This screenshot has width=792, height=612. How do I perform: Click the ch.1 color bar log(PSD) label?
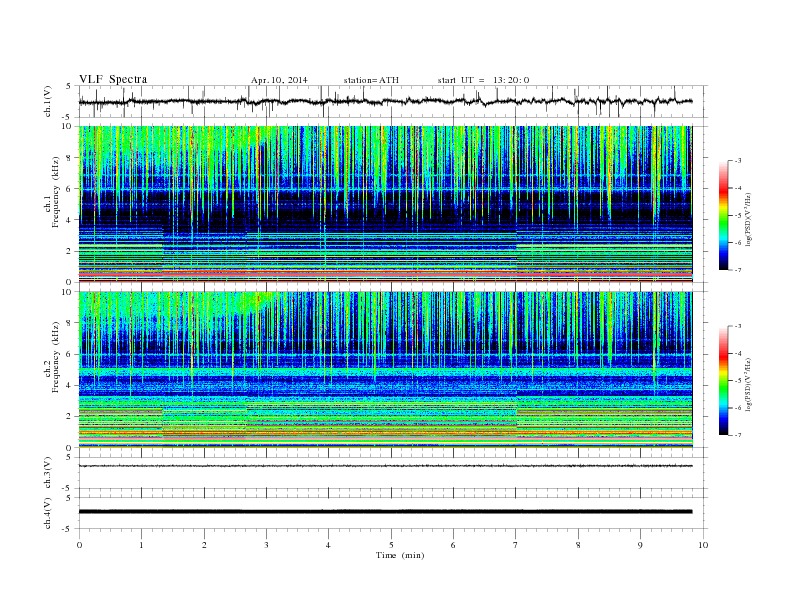point(748,220)
